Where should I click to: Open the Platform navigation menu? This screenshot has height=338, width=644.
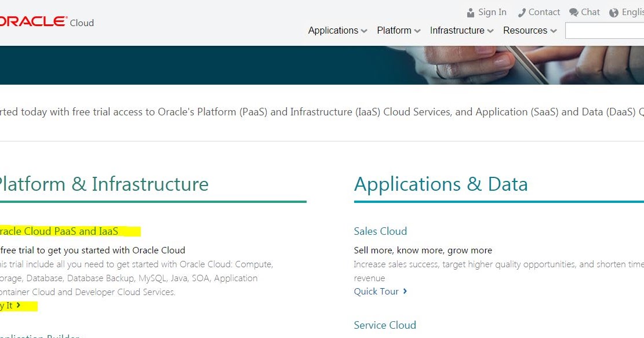point(394,31)
